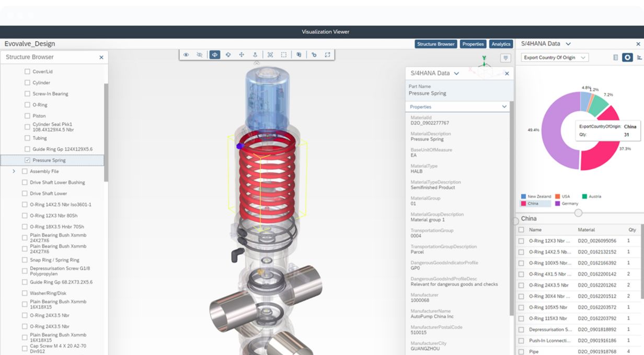Screen dimensions: 644x355
Task: Click the Properties button in header
Action: [473, 44]
